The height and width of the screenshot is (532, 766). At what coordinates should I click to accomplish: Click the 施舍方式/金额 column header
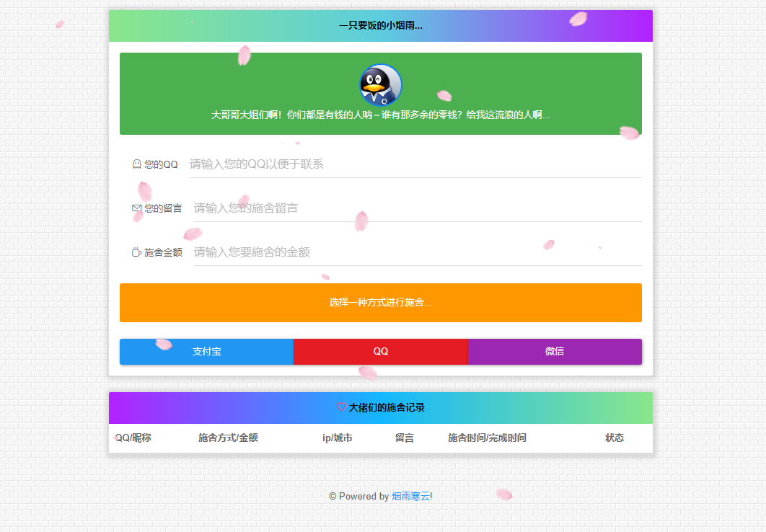pos(227,438)
